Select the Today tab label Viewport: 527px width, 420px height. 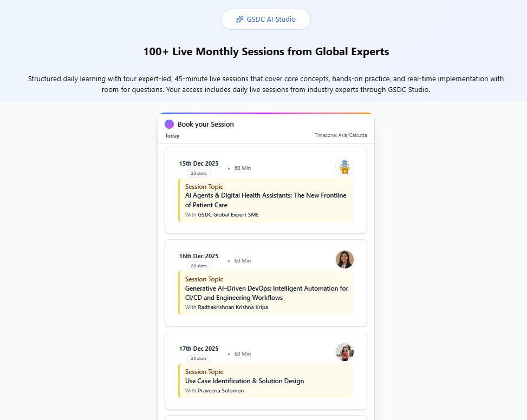(x=172, y=136)
